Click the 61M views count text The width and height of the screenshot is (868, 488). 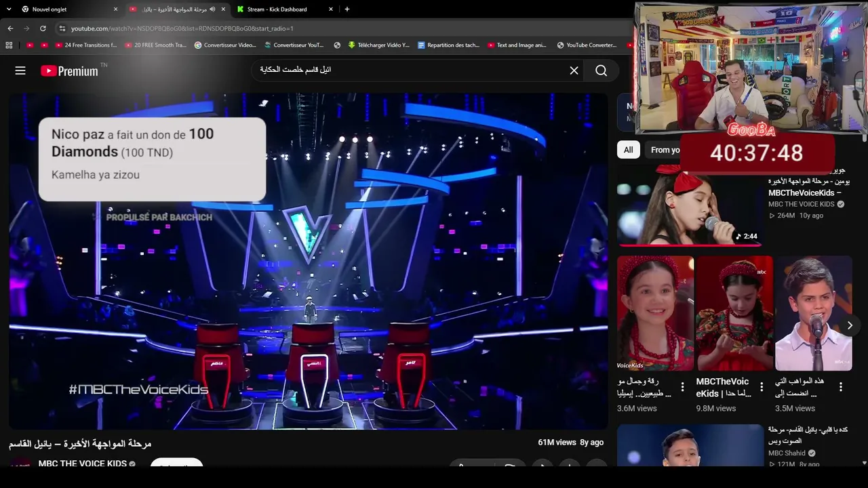coord(557,442)
